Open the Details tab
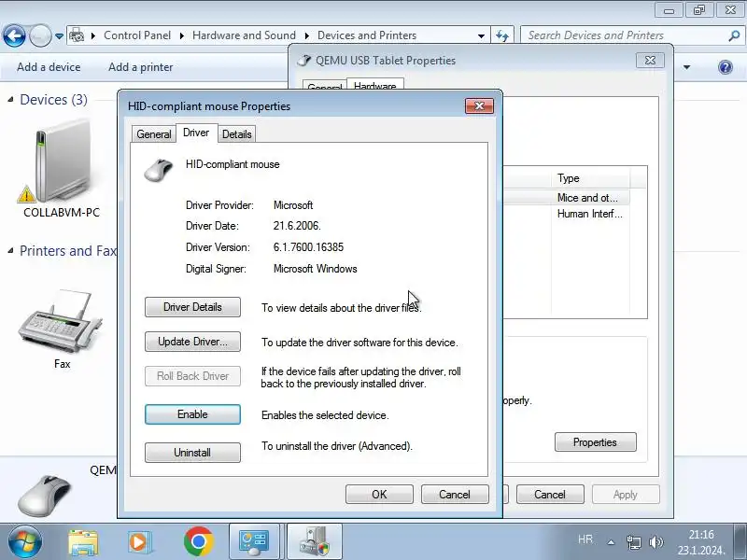 pos(237,134)
